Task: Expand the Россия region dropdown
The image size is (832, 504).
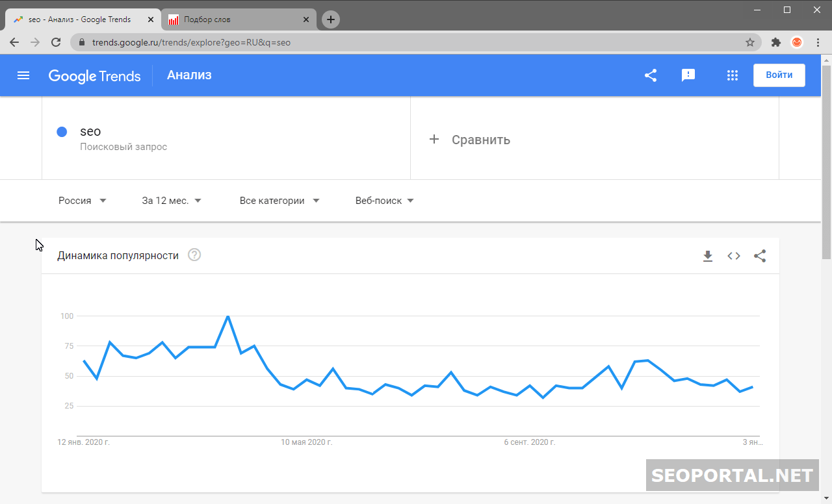Action: pyautogui.click(x=83, y=201)
